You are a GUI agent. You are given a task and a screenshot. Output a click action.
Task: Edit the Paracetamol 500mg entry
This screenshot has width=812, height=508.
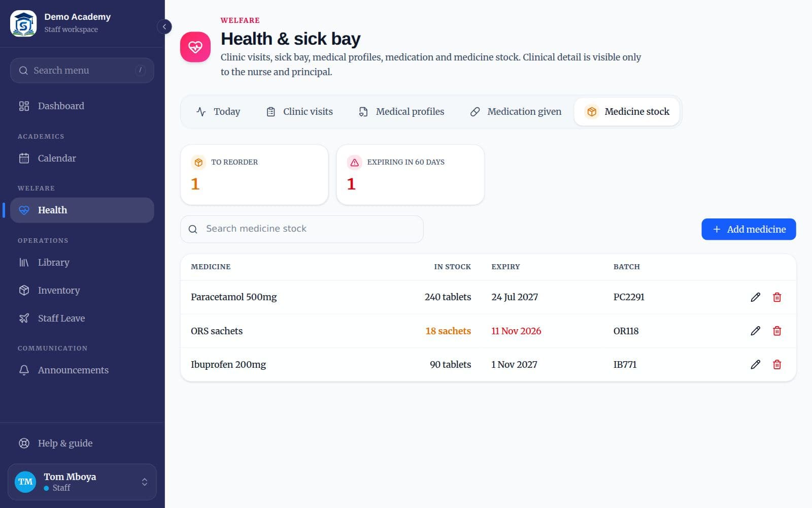(x=755, y=297)
